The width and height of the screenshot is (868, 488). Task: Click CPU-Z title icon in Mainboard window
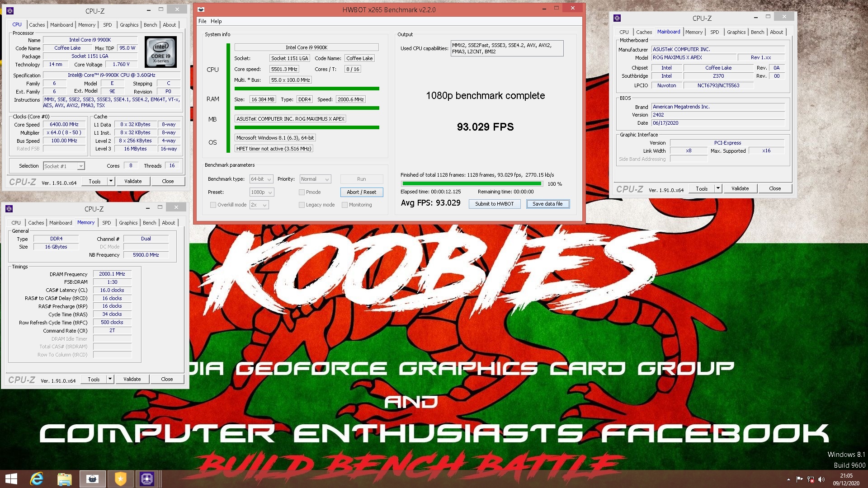click(x=617, y=18)
